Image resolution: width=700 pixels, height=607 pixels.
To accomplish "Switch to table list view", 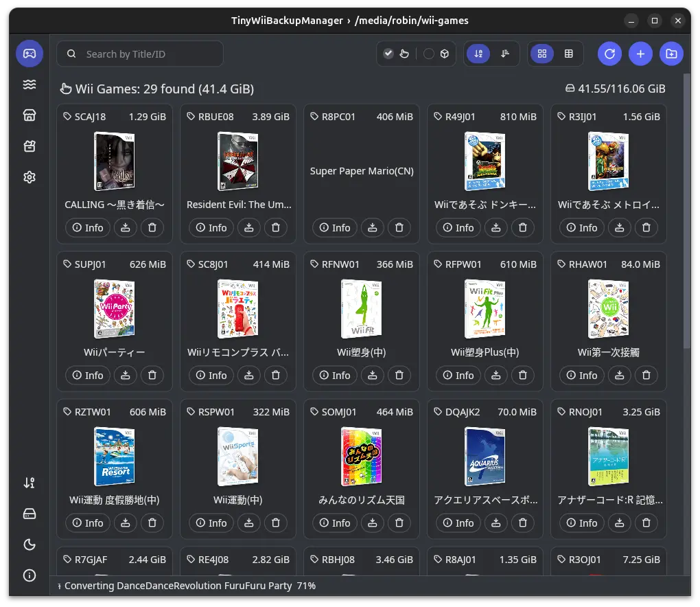I will pos(569,54).
